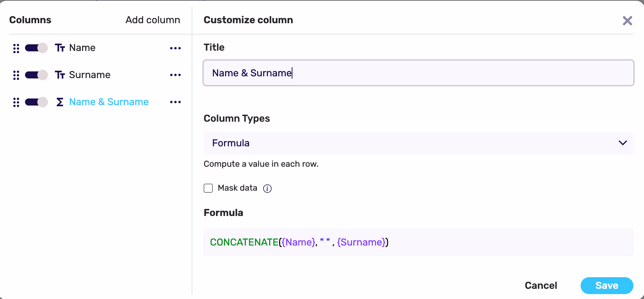
Task: Select the Name & Surname column entry
Action: (x=109, y=102)
